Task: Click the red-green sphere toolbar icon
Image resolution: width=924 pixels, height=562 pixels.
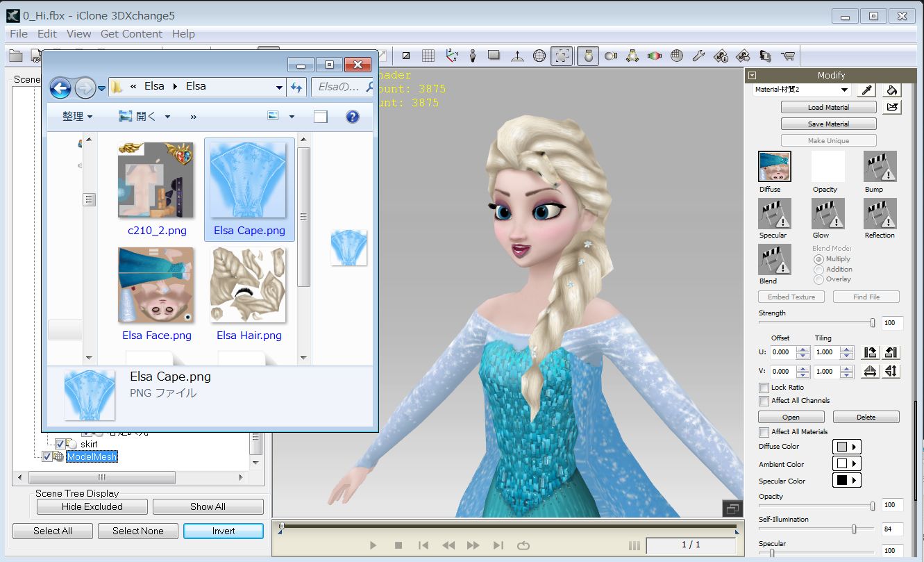Action: click(654, 56)
